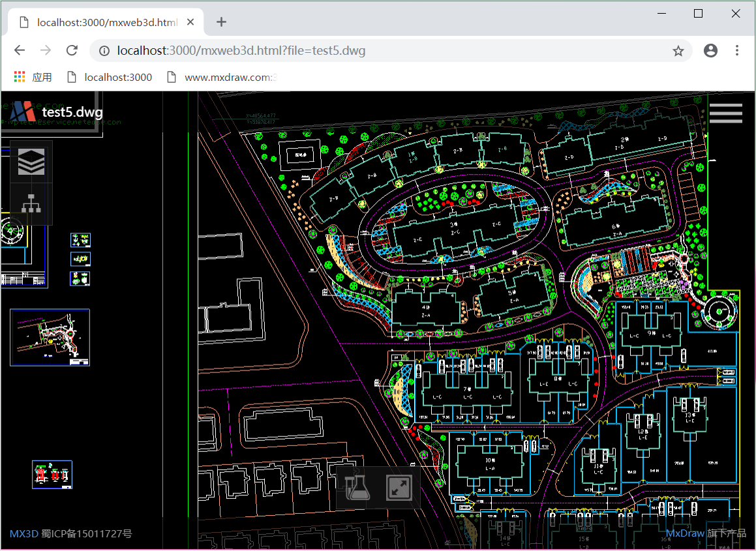
Task: Bookmark this page with the star icon
Action: [678, 51]
